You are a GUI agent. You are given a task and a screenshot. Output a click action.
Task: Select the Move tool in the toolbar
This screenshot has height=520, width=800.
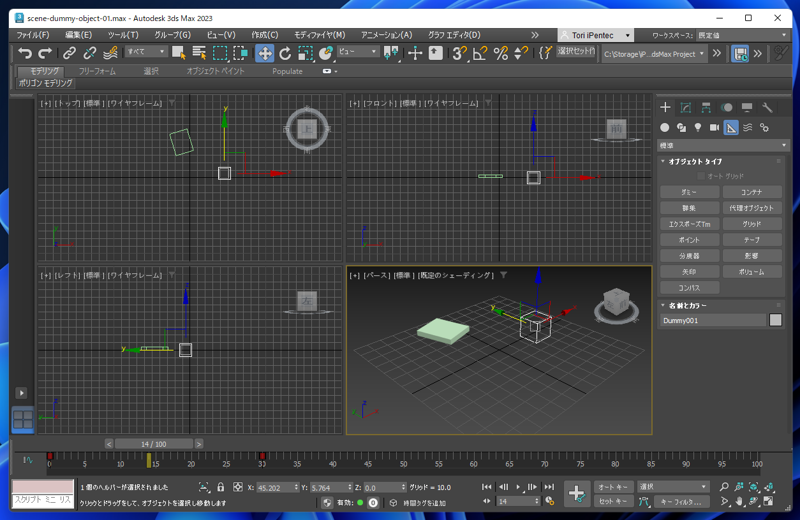point(264,53)
